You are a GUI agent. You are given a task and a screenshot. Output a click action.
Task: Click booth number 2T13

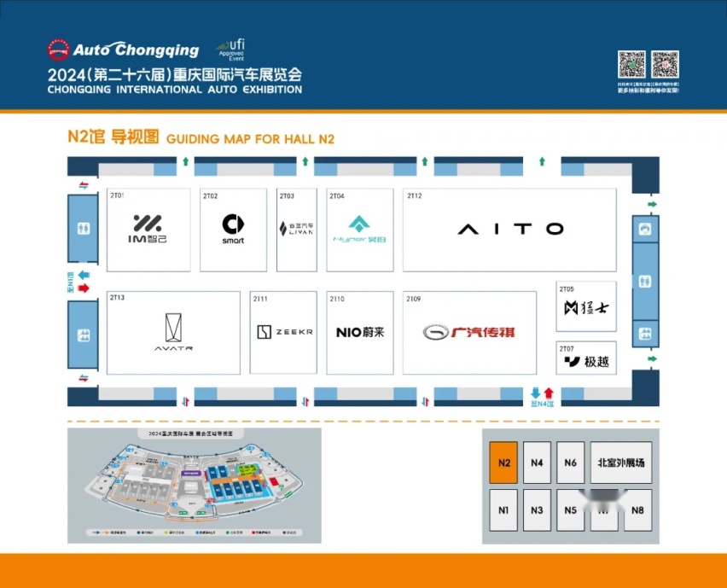pos(117,298)
